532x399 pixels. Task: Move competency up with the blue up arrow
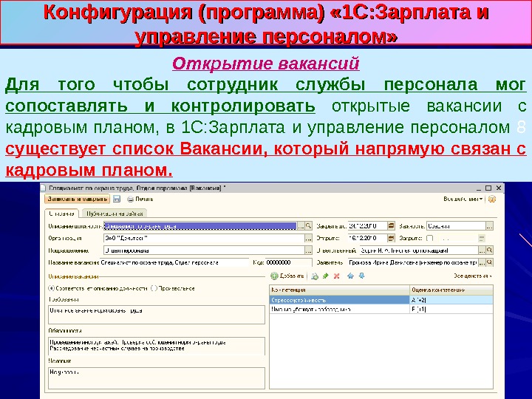(350, 276)
